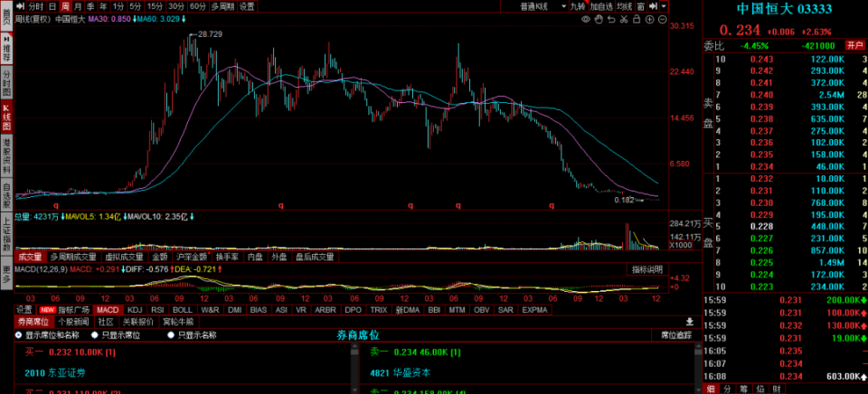Open the 个股新闻 news tab
Image resolution: width=868 pixels, height=394 pixels.
(73, 322)
